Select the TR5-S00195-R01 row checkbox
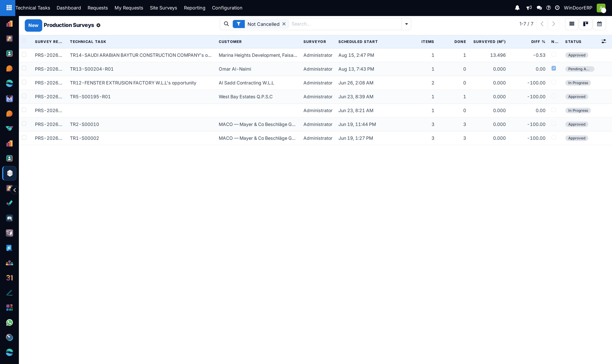 coord(24,96)
